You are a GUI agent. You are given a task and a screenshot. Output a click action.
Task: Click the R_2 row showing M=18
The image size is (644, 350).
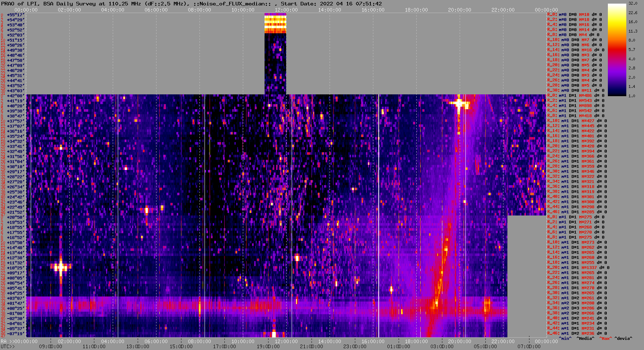575,20
